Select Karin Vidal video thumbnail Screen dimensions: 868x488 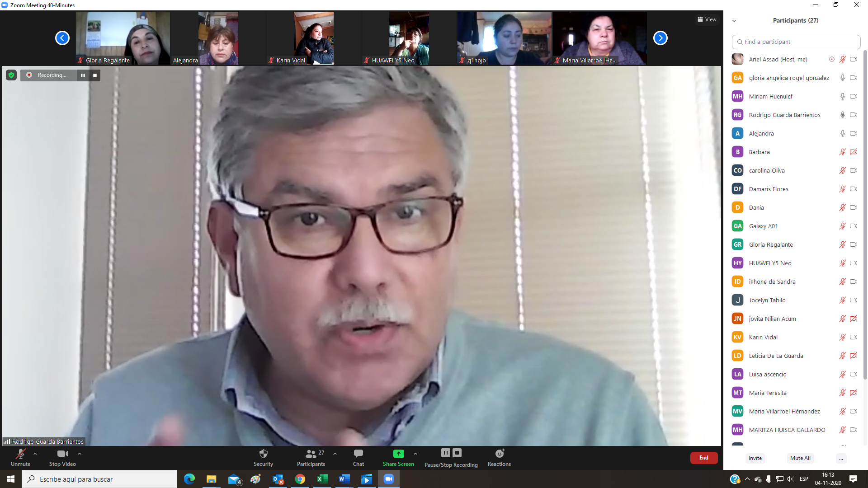click(x=314, y=38)
